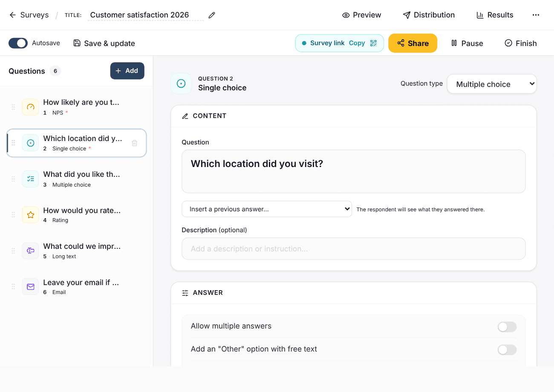Enable Allow multiple answers switch
This screenshot has height=392, width=554.
507,327
